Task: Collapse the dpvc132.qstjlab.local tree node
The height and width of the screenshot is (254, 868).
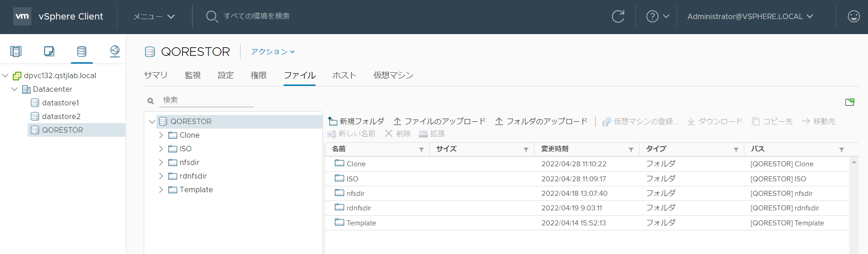Action: [5, 75]
